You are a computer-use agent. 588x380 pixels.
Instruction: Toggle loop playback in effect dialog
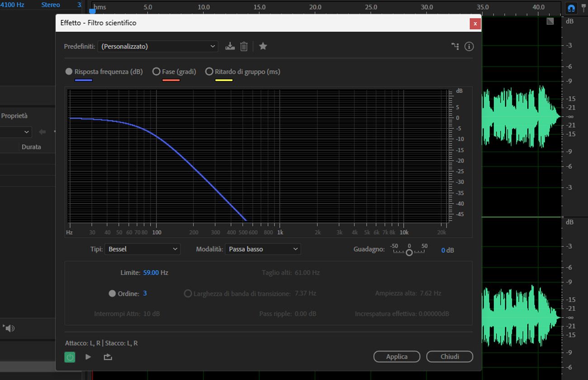tap(108, 357)
